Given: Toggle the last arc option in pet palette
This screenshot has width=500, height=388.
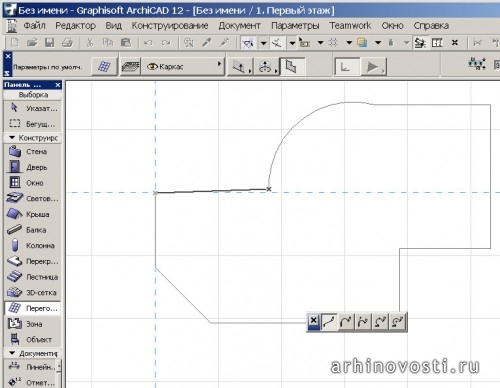Looking at the screenshot, I should tap(397, 322).
